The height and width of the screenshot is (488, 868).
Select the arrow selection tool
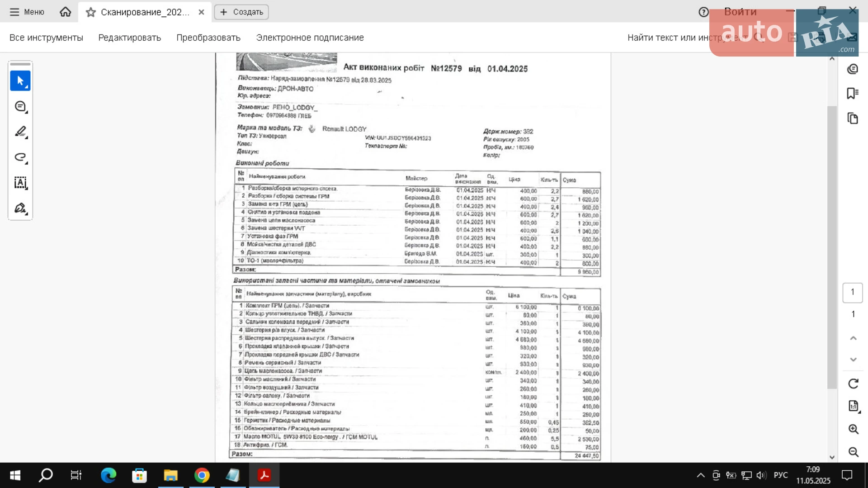pyautogui.click(x=20, y=81)
